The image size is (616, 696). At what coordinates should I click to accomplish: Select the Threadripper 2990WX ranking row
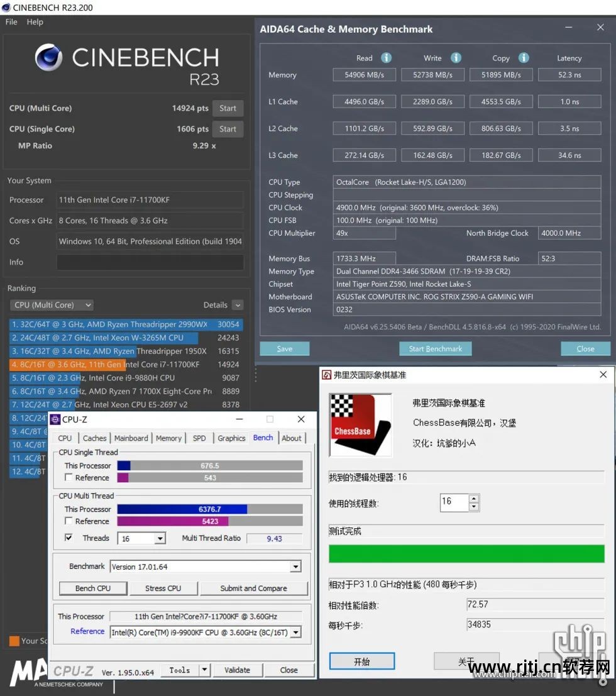click(126, 324)
